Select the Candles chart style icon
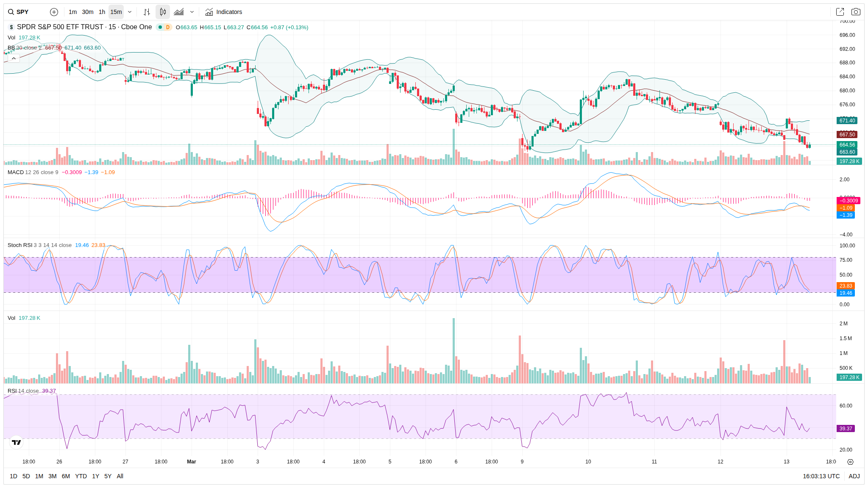 [x=163, y=12]
